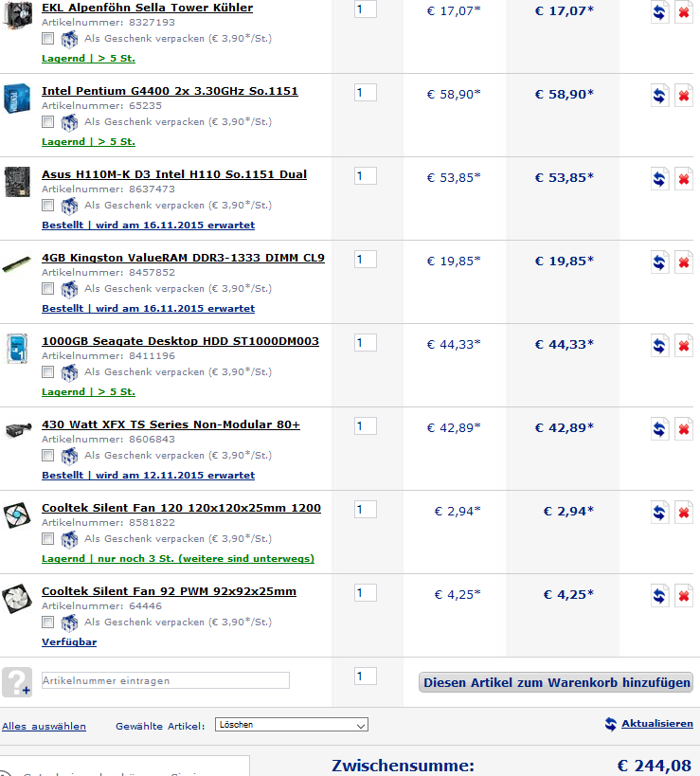The image size is (700, 776).
Task: Click Aktualisieren link
Action: pyautogui.click(x=657, y=724)
